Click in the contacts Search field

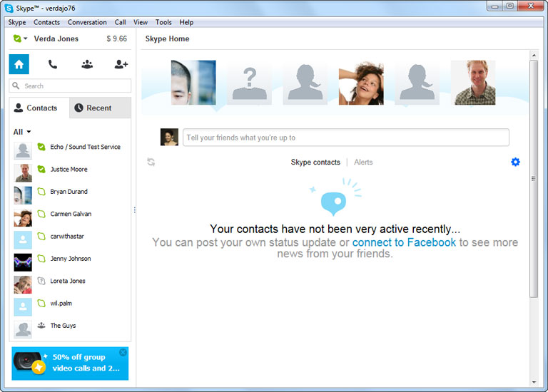[x=70, y=86]
